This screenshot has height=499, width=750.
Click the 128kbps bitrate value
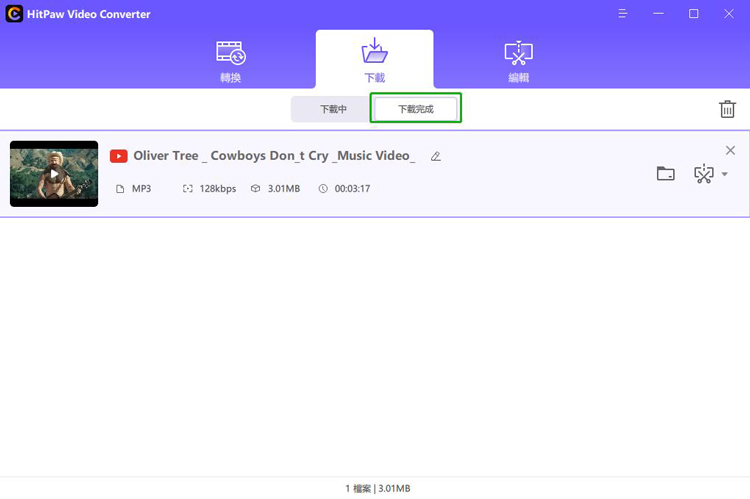tap(218, 189)
